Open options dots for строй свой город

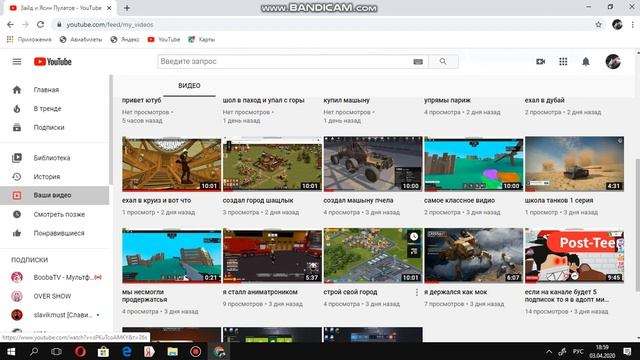(416, 292)
